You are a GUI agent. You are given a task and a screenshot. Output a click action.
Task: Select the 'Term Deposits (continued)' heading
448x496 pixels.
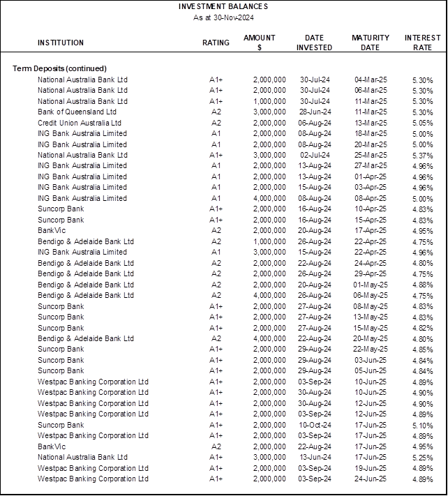click(x=59, y=68)
